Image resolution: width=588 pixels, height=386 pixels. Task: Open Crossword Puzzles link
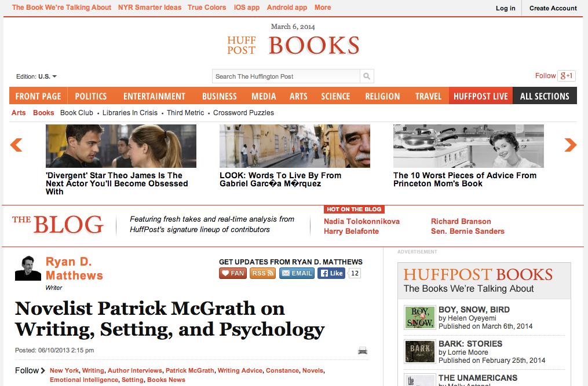tap(243, 113)
